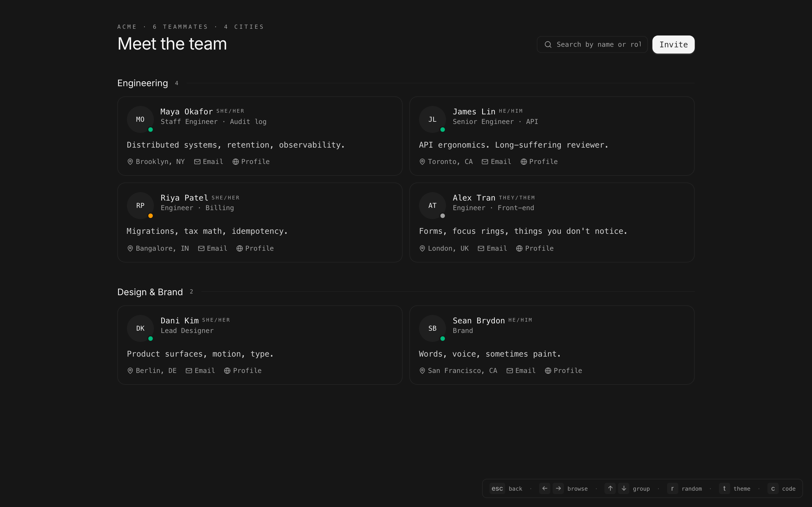Show code using the c key hint
This screenshot has width=812, height=507.
[x=773, y=489]
